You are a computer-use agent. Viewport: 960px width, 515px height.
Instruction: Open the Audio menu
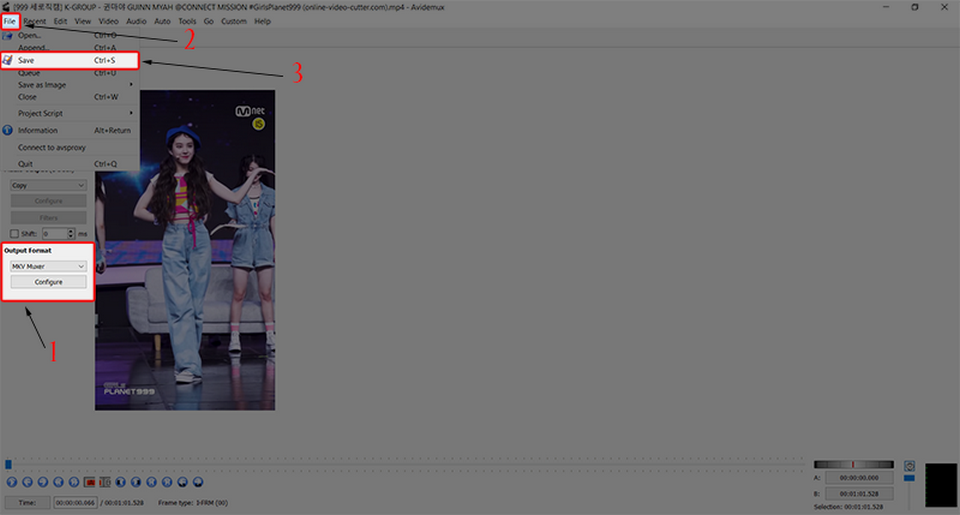136,21
